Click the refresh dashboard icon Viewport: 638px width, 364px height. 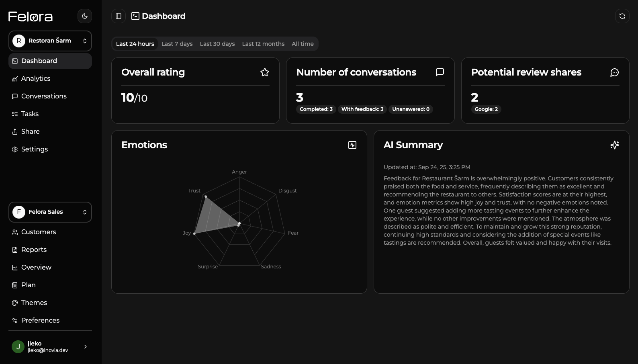click(x=622, y=16)
